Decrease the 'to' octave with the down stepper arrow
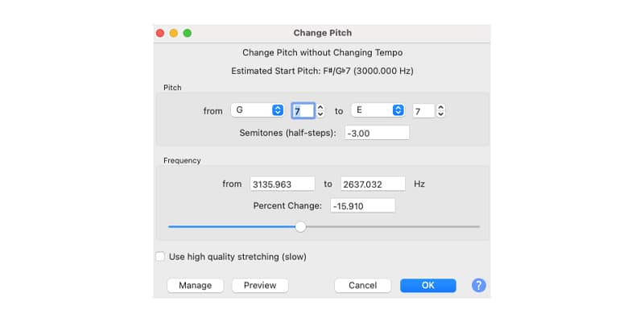 click(440, 114)
